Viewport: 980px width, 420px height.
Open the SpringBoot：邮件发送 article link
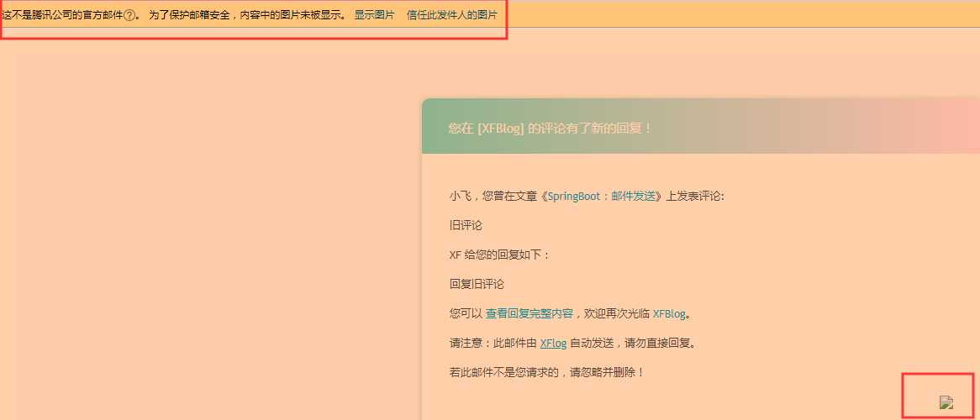[602, 196]
